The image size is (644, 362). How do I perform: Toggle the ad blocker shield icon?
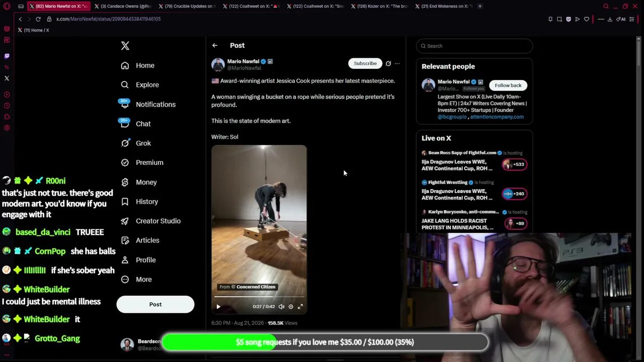(569, 19)
